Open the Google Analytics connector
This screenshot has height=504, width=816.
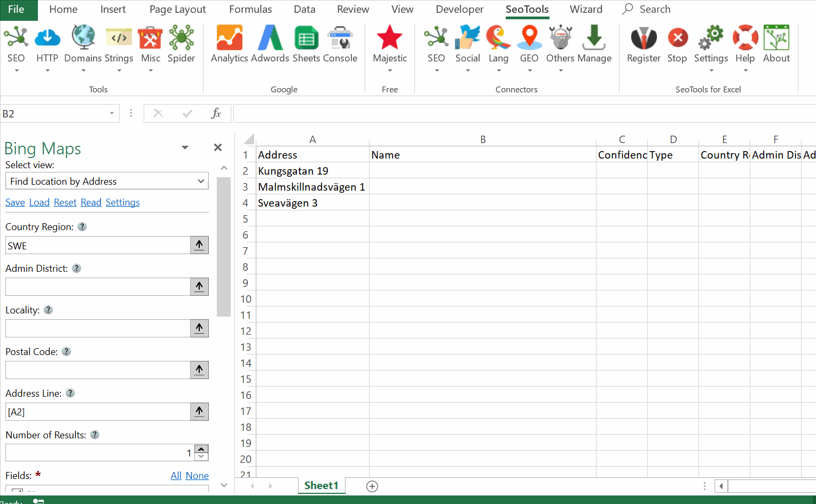coord(230,45)
